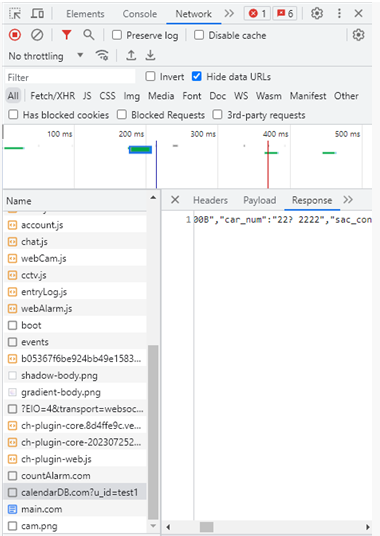Select the shadow-body.png request

pyautogui.click(x=75, y=375)
